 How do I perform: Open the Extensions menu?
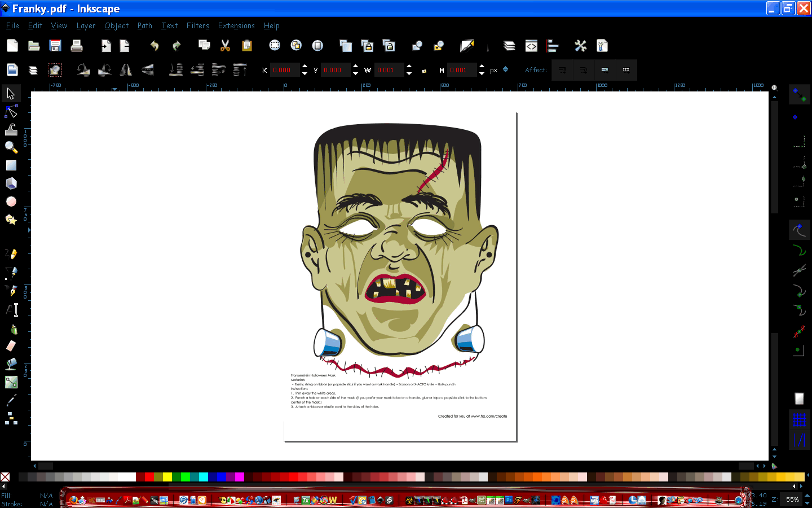click(236, 25)
